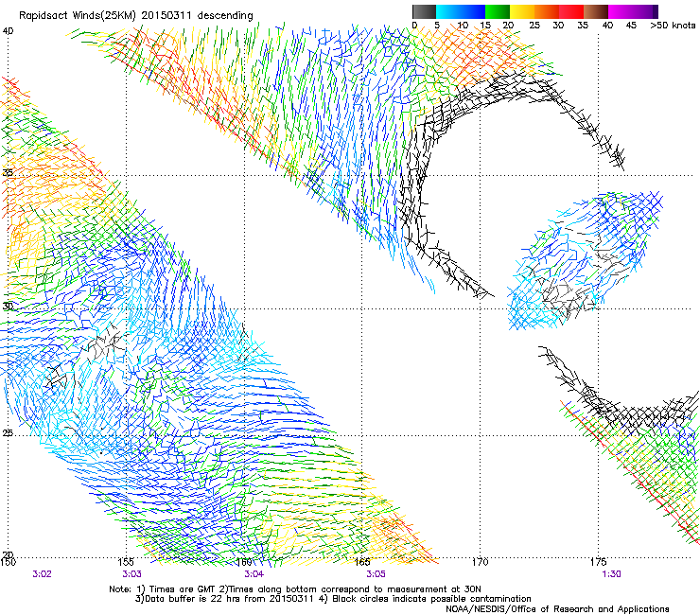This screenshot has height=615, width=700.
Task: Click the longitude label 155
Action: point(126,562)
